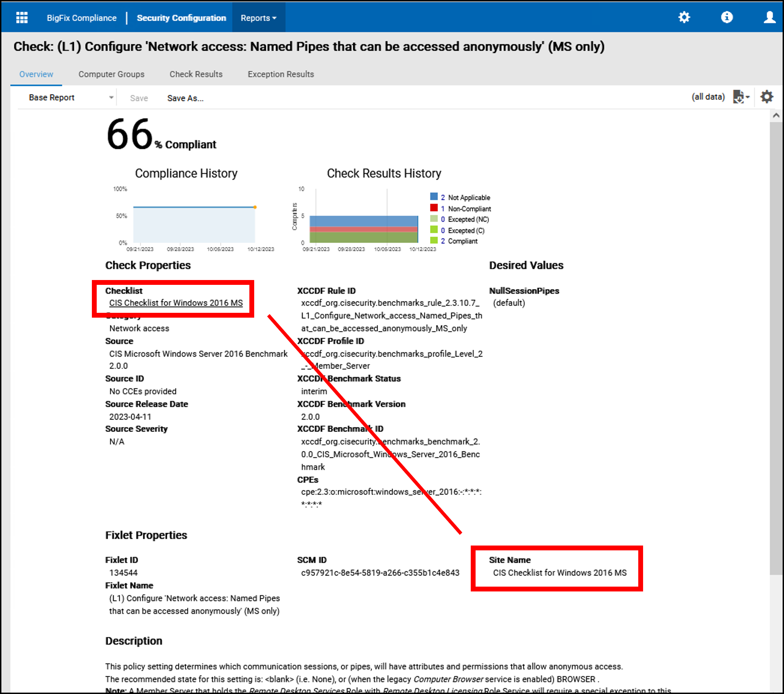The height and width of the screenshot is (694, 784).
Task: Click the export report download icon
Action: (738, 97)
